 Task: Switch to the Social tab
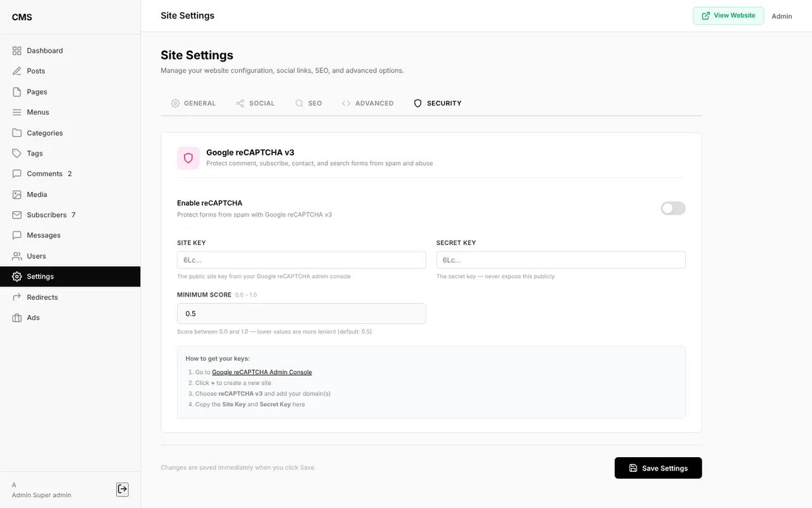coord(255,103)
